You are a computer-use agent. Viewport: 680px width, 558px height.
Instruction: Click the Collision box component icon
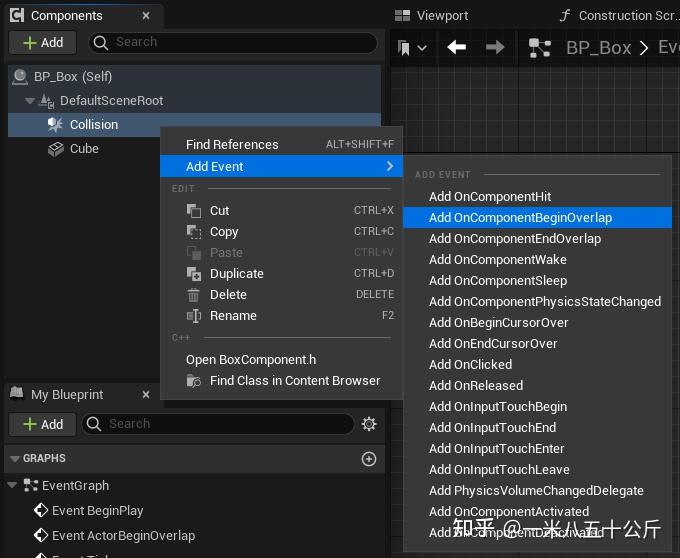tap(55, 125)
